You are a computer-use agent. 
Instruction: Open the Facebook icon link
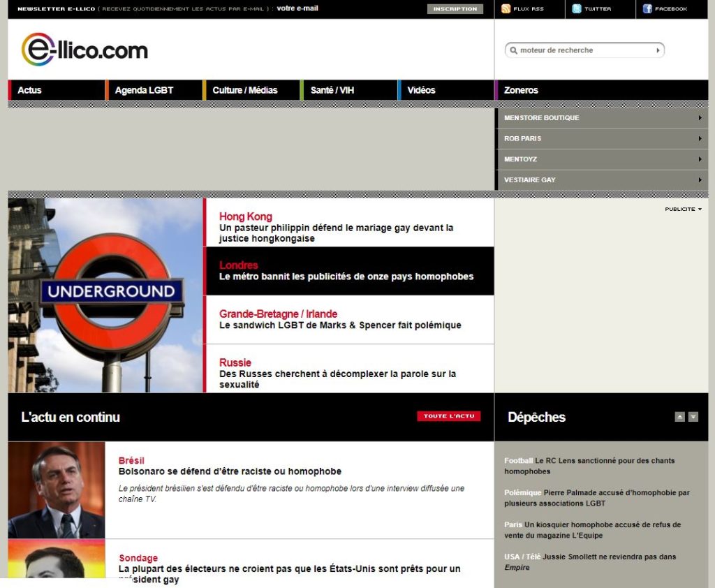(647, 8)
